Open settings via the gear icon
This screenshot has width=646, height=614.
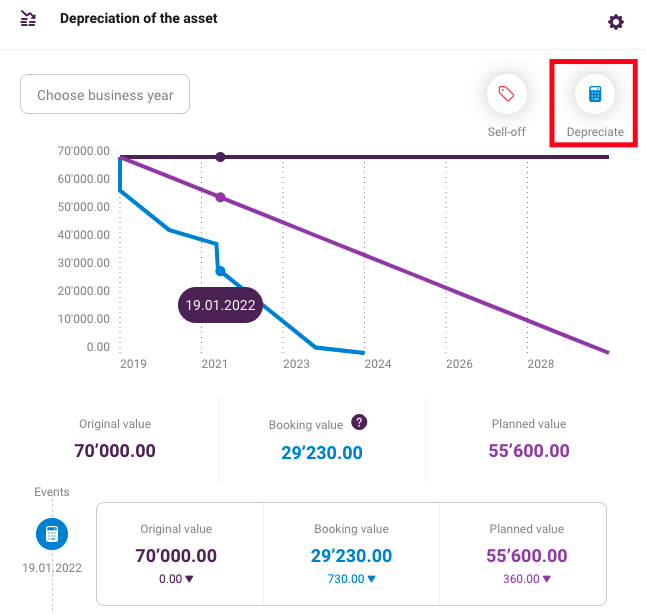pos(616,22)
